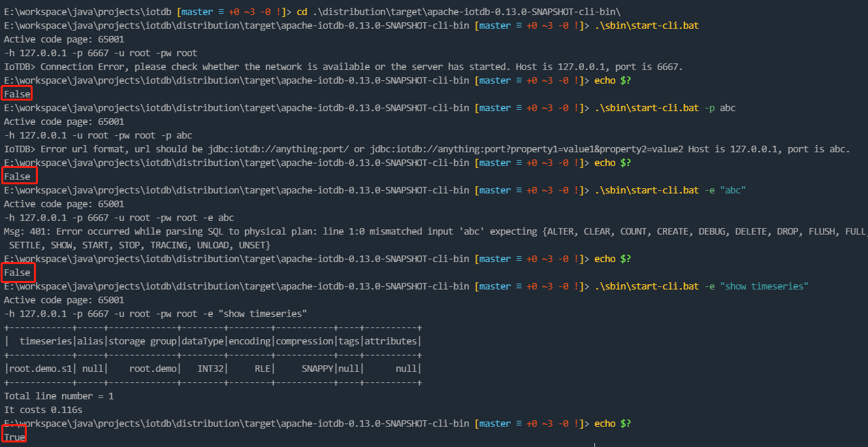Click the 'RLE' encoding cell
The image size is (868, 447).
pyautogui.click(x=263, y=369)
